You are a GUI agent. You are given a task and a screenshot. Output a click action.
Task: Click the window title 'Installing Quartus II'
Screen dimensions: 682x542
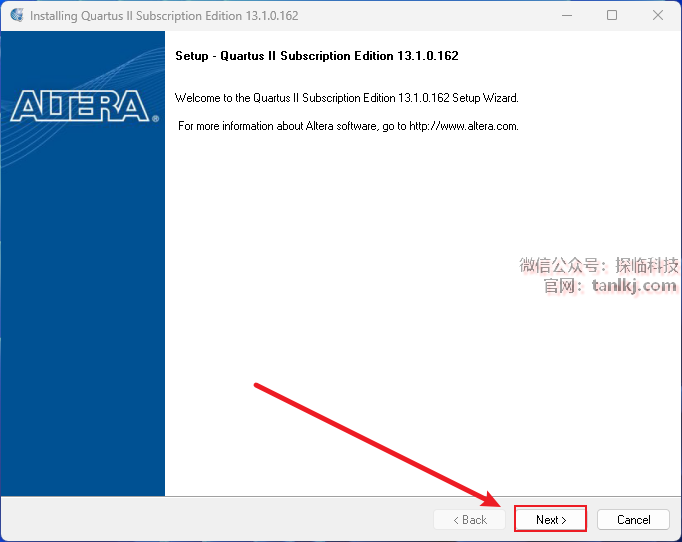tap(164, 16)
